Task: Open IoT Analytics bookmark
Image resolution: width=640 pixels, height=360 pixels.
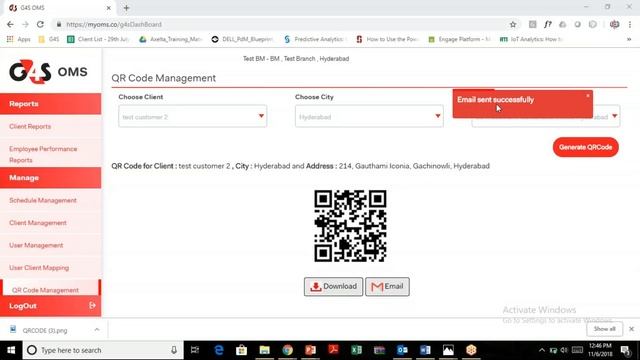Action: point(531,39)
